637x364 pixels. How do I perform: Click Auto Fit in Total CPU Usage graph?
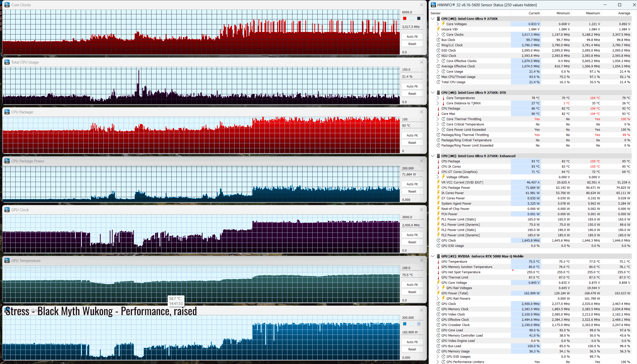tap(412, 86)
